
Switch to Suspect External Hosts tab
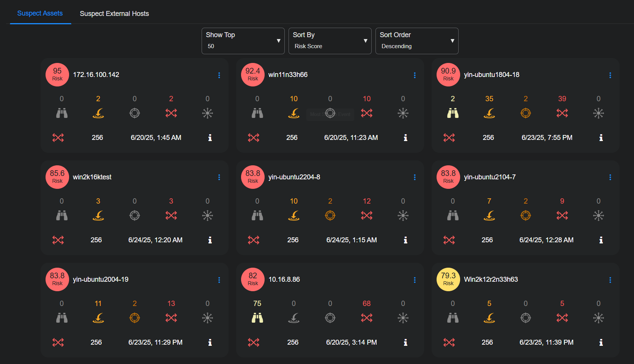click(114, 14)
